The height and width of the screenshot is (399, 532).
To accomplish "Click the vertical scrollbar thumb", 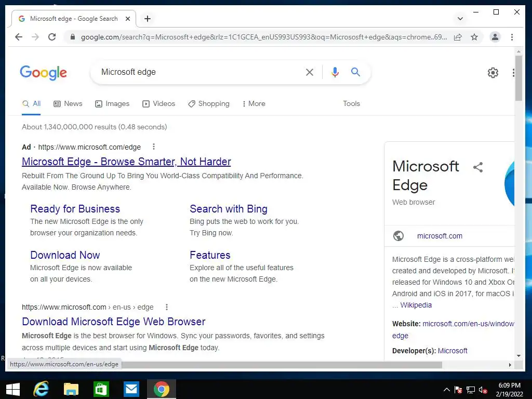I will click(x=518, y=78).
